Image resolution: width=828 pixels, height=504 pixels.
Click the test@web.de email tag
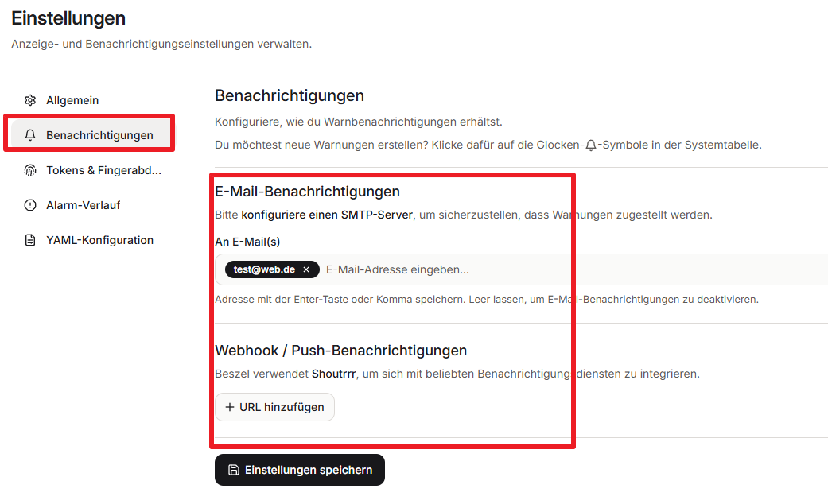click(264, 269)
